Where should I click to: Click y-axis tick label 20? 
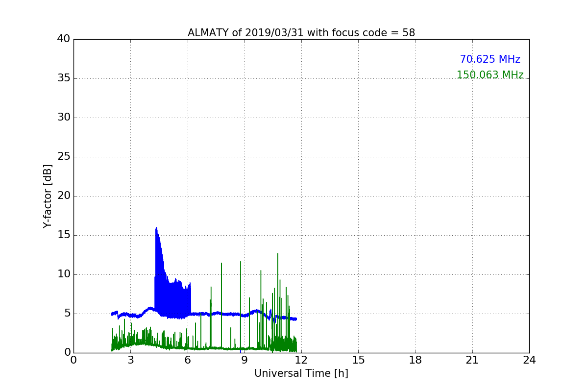tap(64, 196)
